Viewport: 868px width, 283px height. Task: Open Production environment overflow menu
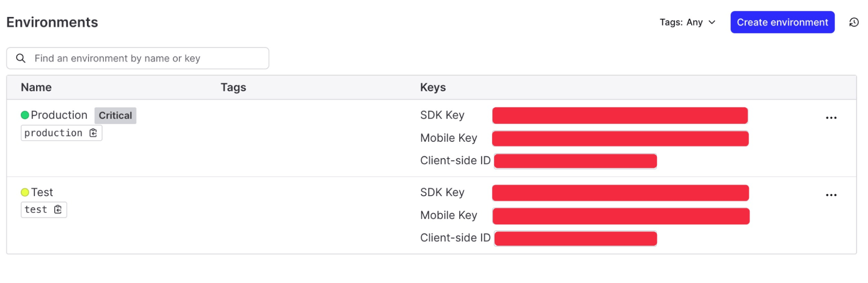click(x=831, y=118)
